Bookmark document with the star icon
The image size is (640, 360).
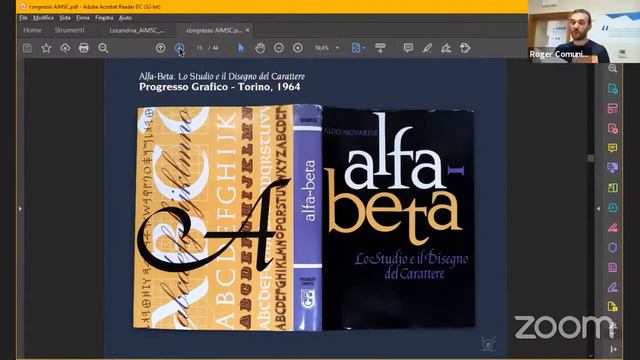point(46,48)
